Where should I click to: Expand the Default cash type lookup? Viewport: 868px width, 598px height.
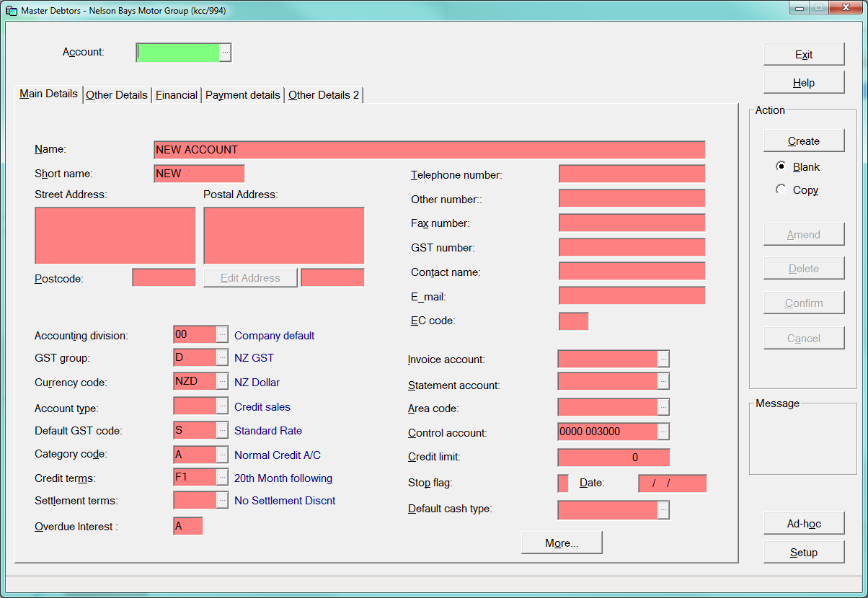pyautogui.click(x=663, y=510)
